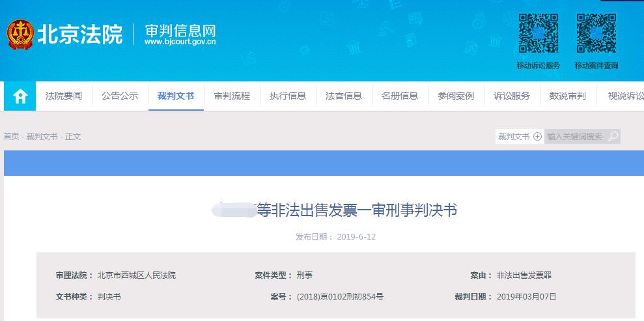The image size is (644, 321).
Task: Open the 名册信息 menu item
Action: (x=400, y=96)
